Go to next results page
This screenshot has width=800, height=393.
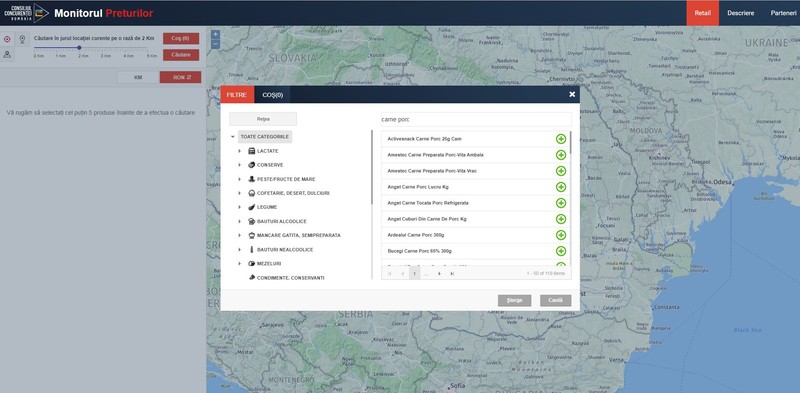coord(439,274)
